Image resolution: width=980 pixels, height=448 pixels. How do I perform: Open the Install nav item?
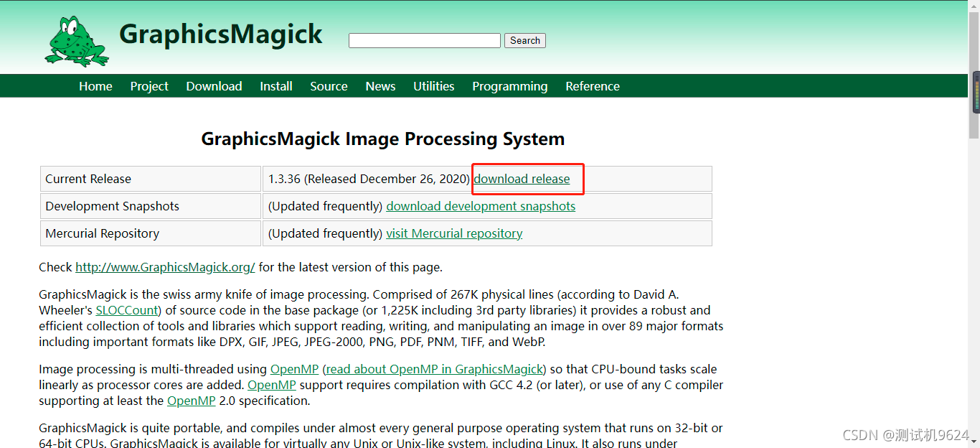point(276,86)
